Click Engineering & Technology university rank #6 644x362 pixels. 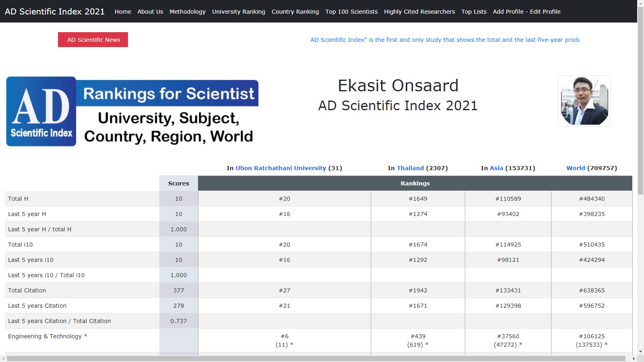pyautogui.click(x=285, y=336)
